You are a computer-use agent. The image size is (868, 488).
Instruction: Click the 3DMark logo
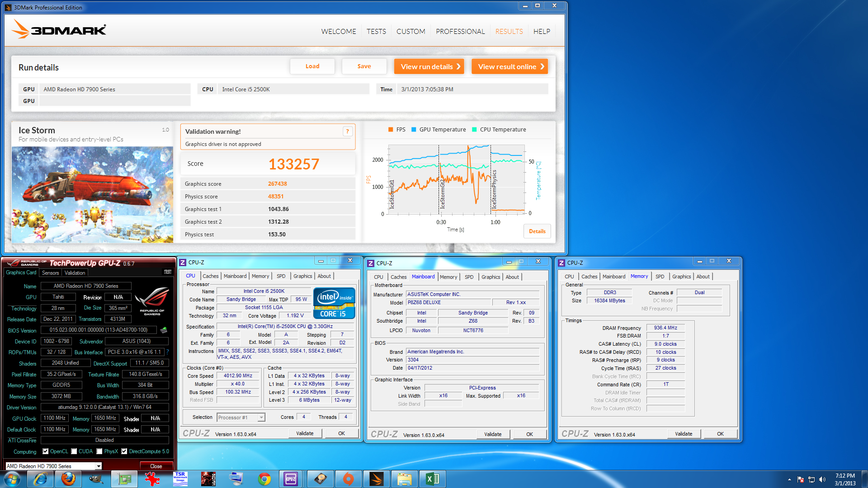pos(59,29)
